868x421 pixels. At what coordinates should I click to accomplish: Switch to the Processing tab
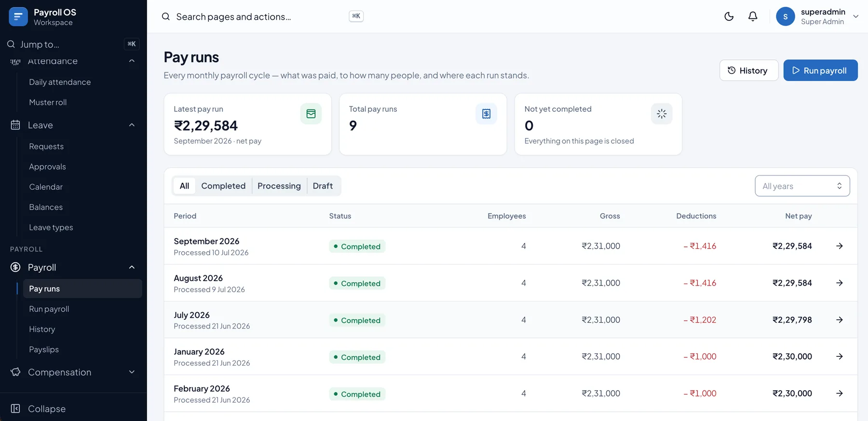[x=279, y=186]
